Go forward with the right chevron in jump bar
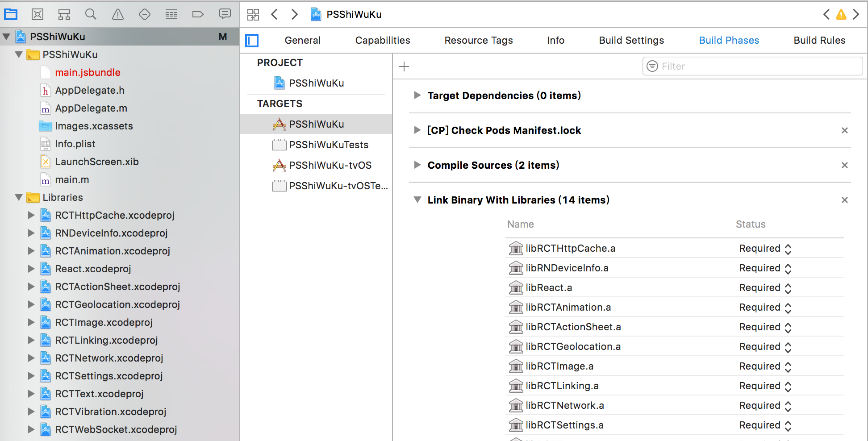 pyautogui.click(x=294, y=14)
